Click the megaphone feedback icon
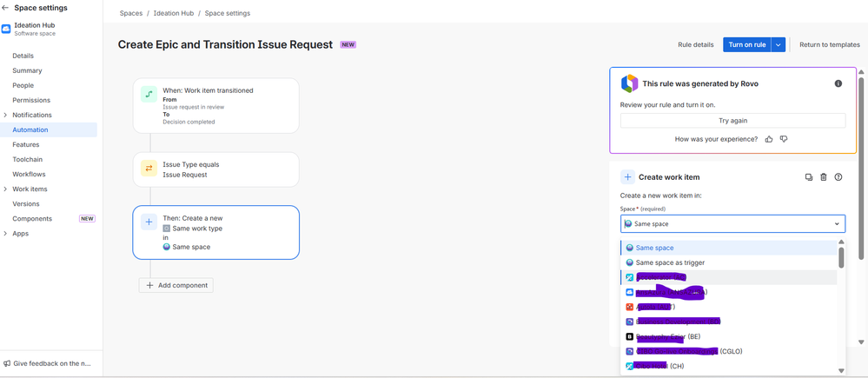The height and width of the screenshot is (378, 868). click(x=7, y=363)
